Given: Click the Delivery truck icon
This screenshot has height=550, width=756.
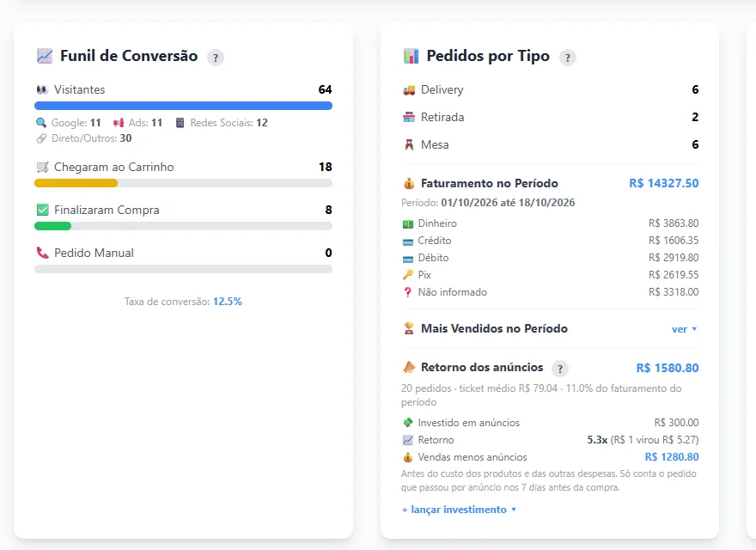Looking at the screenshot, I should coord(409,89).
